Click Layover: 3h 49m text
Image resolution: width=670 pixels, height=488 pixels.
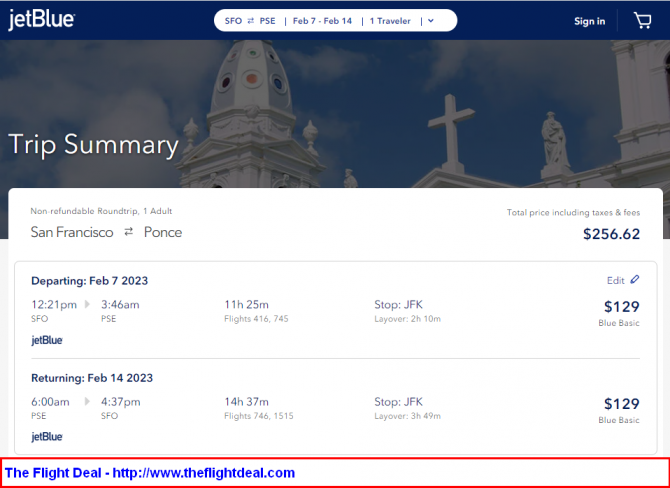tap(408, 416)
